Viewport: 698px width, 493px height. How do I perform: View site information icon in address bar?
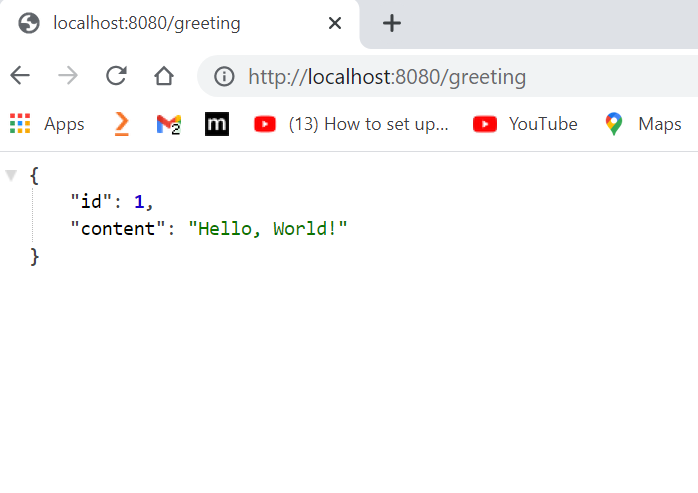click(224, 76)
